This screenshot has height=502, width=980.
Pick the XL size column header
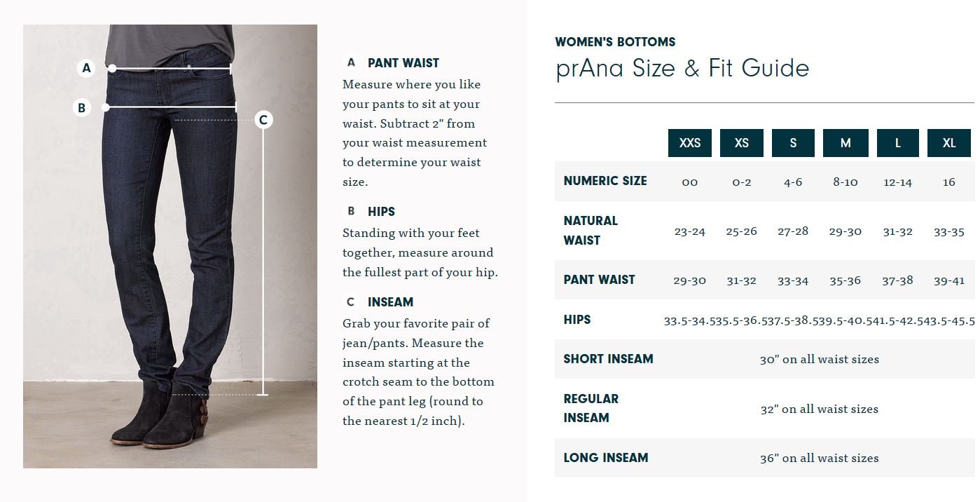(x=949, y=143)
